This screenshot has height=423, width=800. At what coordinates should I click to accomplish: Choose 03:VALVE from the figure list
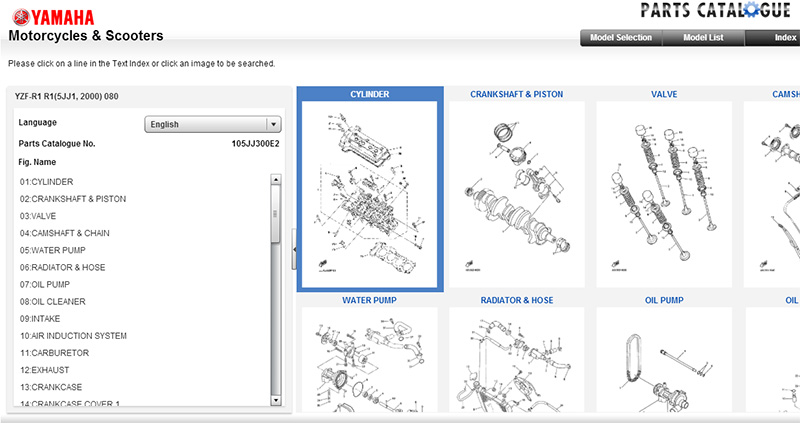click(38, 216)
